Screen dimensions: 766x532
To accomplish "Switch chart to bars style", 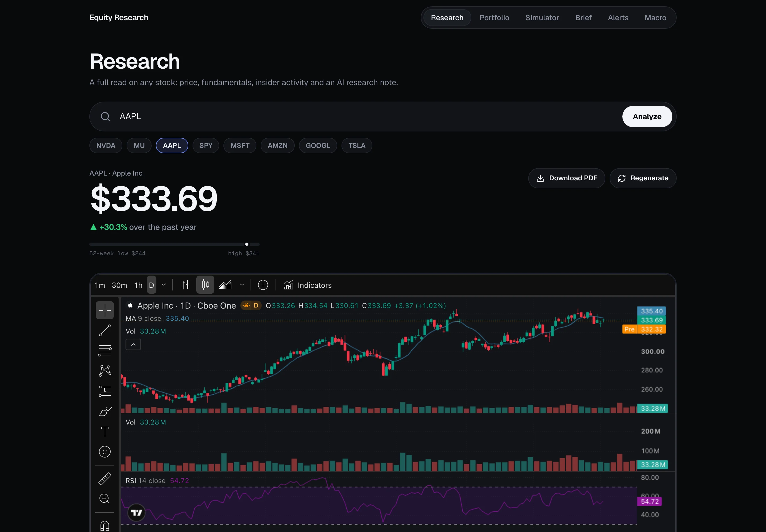I will click(x=185, y=285).
